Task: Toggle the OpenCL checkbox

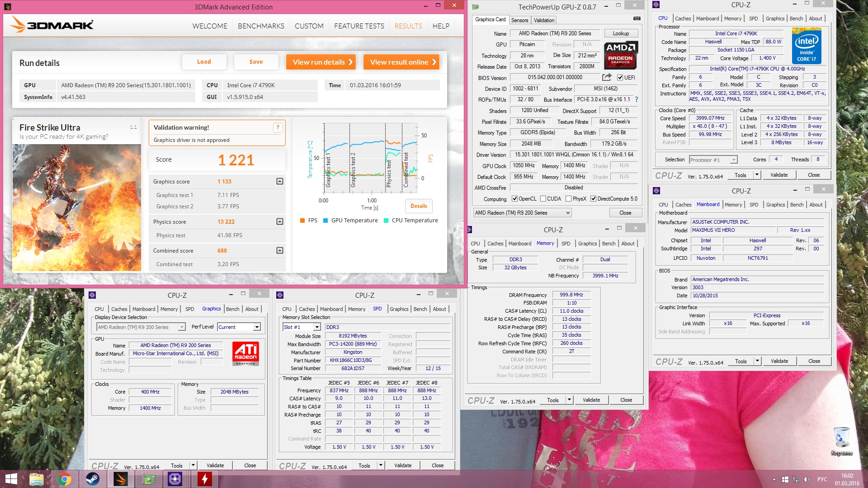Action: pyautogui.click(x=514, y=199)
